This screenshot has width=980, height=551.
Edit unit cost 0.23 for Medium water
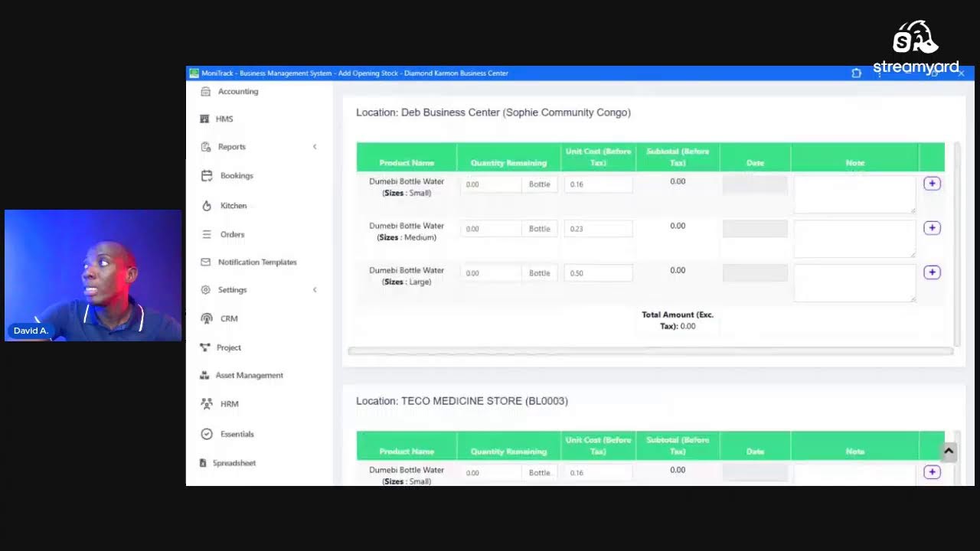coord(598,229)
